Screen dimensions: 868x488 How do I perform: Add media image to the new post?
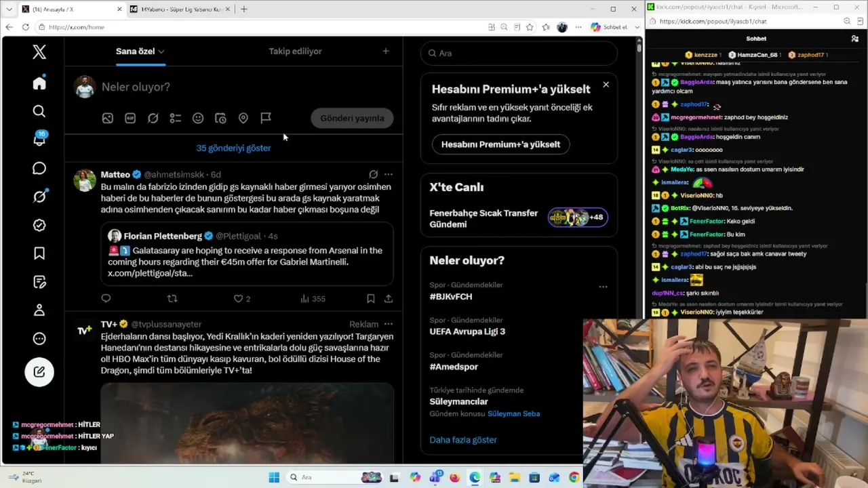tap(108, 118)
